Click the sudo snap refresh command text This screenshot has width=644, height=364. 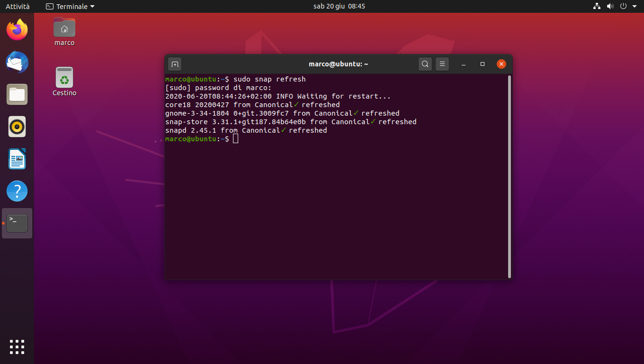click(x=269, y=79)
